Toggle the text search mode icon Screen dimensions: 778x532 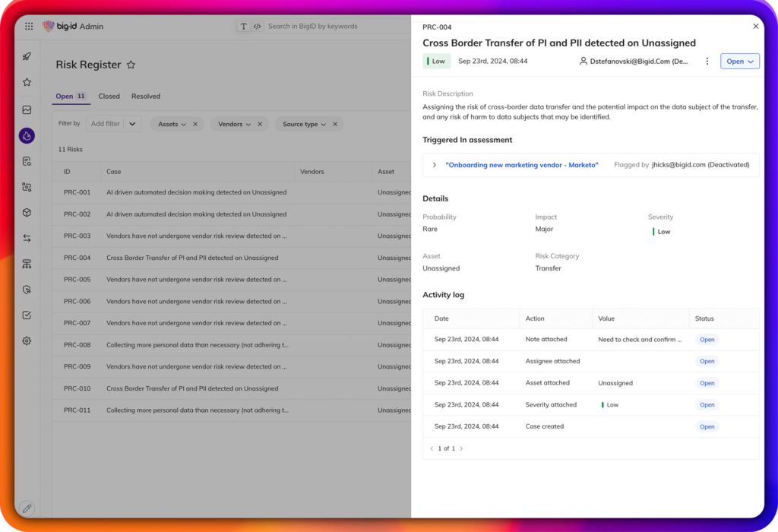tap(244, 27)
